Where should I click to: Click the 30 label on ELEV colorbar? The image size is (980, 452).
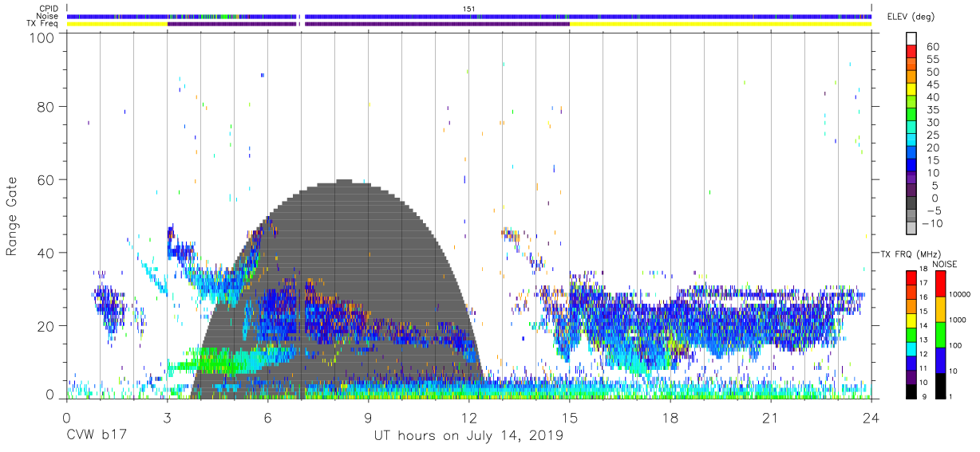click(x=932, y=123)
